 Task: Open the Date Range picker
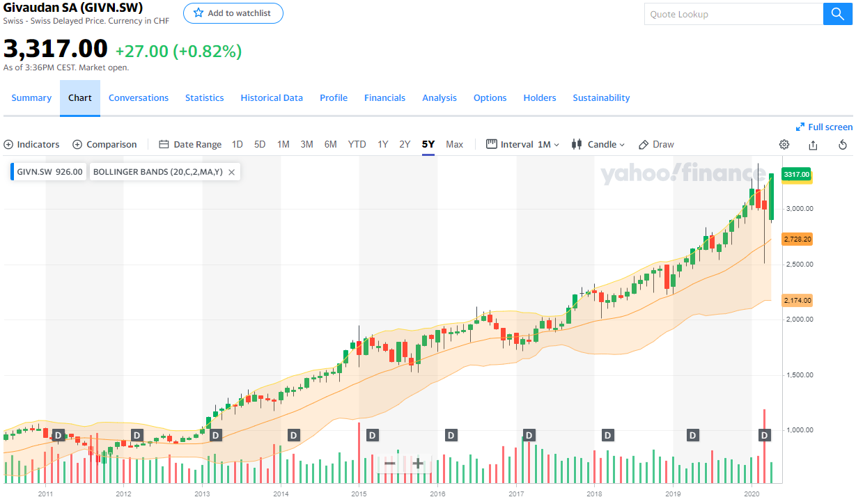(x=190, y=145)
